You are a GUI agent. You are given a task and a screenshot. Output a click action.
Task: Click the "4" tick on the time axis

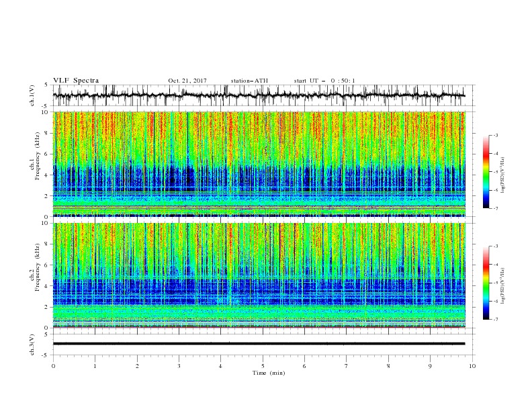(x=220, y=366)
